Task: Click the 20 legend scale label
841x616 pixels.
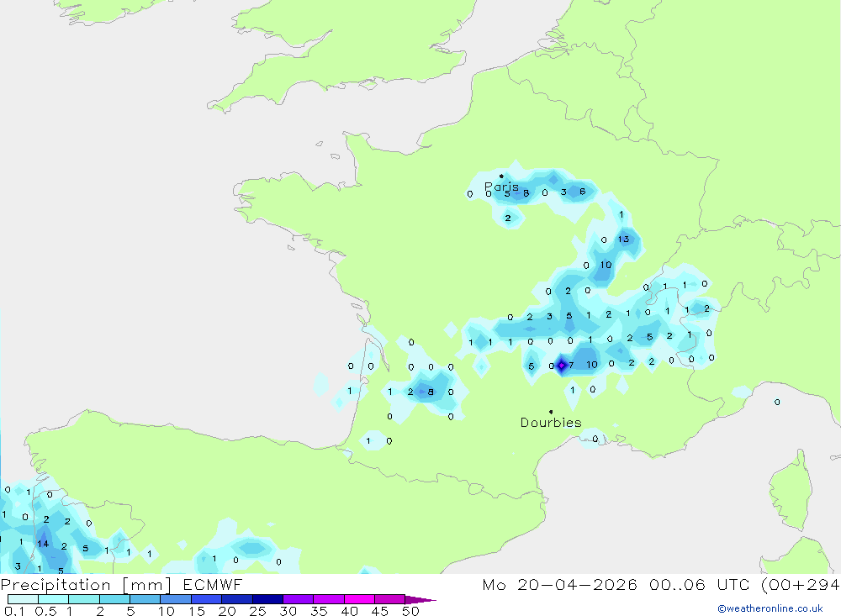Action: (x=227, y=611)
